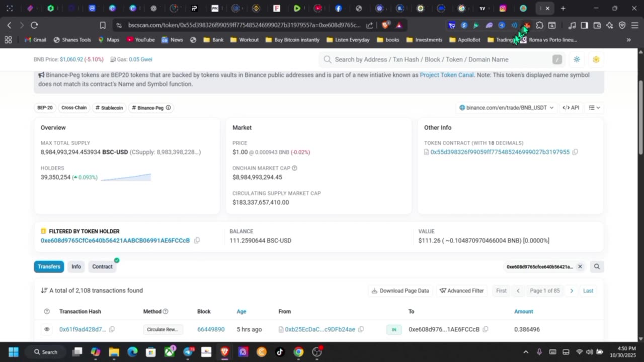
Task: Open the Brave VPN shield icon
Action: (622, 25)
